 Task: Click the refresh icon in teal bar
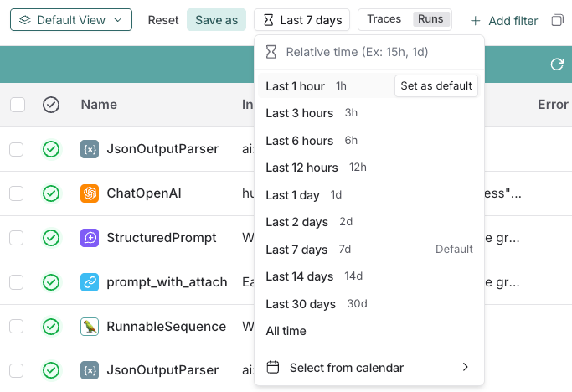pos(557,64)
